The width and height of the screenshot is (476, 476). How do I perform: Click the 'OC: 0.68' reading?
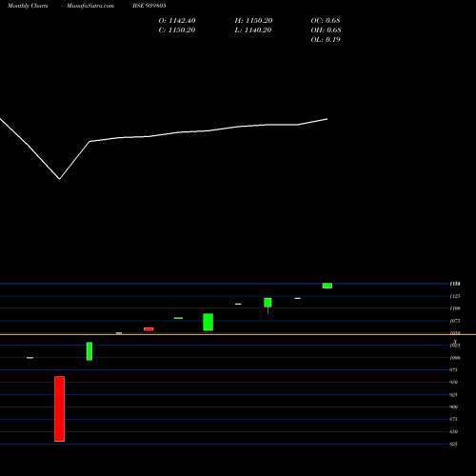coord(326,21)
